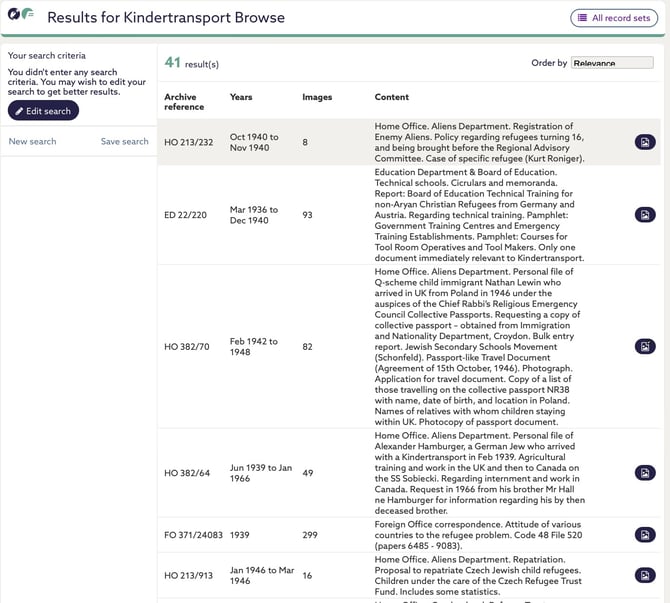
Task: Select the HO 213/232 archive reference
Action: (x=189, y=143)
